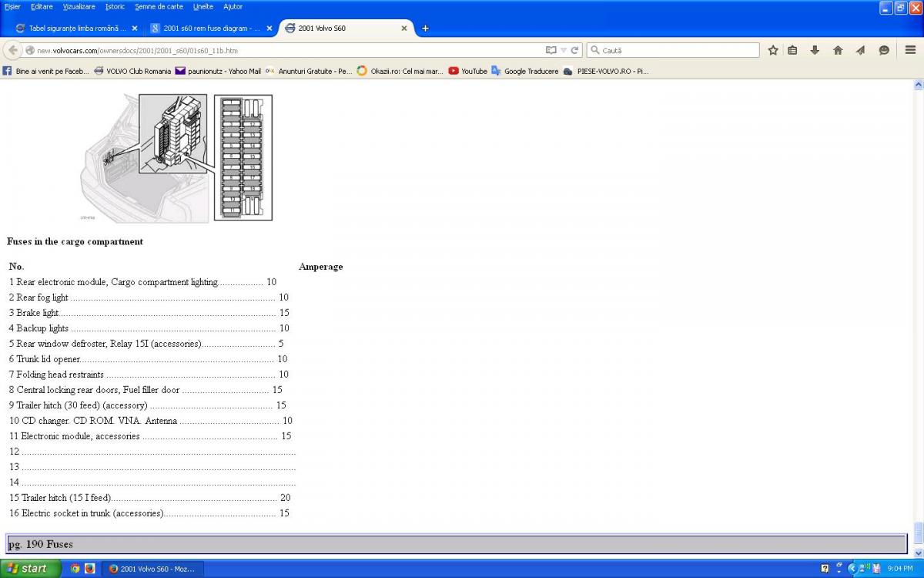Open the address bar history dropdown
This screenshot has height=578, width=924.
564,50
